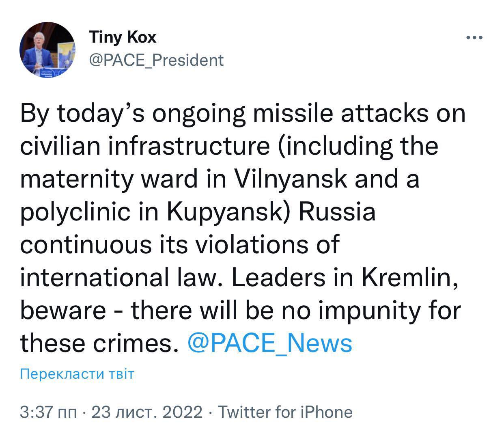The height and width of the screenshot is (436, 504).
Task: Click the Twitter for iPhone source label
Action: pos(285,412)
